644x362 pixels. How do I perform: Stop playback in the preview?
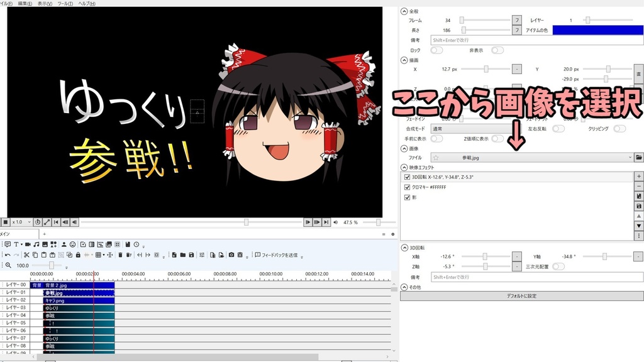pyautogui.click(x=5, y=222)
